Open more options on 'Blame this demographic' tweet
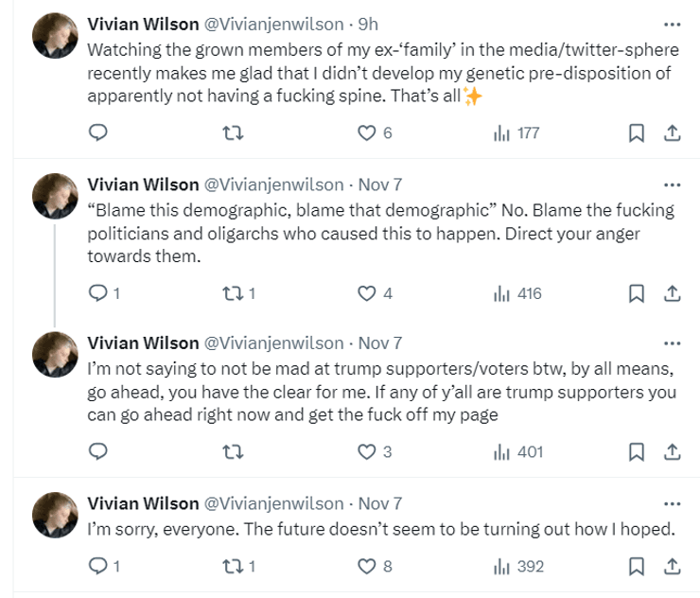This screenshot has height=598, width=700. (672, 185)
